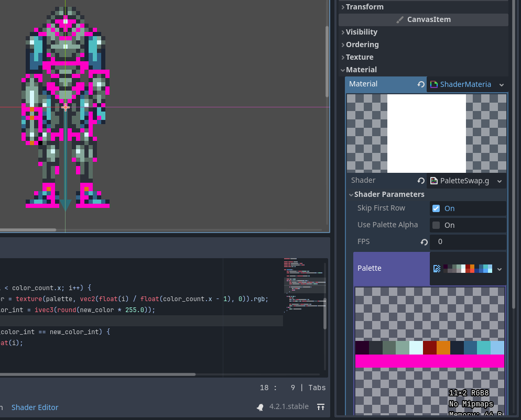The width and height of the screenshot is (521, 420).
Task: Click the 4.2.1.stable version label
Action: pyautogui.click(x=289, y=407)
